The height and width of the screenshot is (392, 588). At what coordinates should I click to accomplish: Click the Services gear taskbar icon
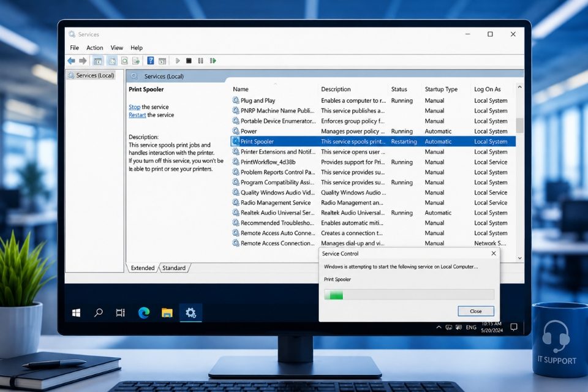pos(190,312)
